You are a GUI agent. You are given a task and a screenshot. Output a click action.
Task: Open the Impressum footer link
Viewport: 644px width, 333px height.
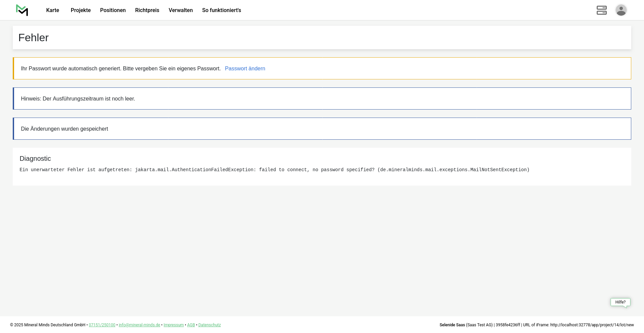click(x=173, y=325)
